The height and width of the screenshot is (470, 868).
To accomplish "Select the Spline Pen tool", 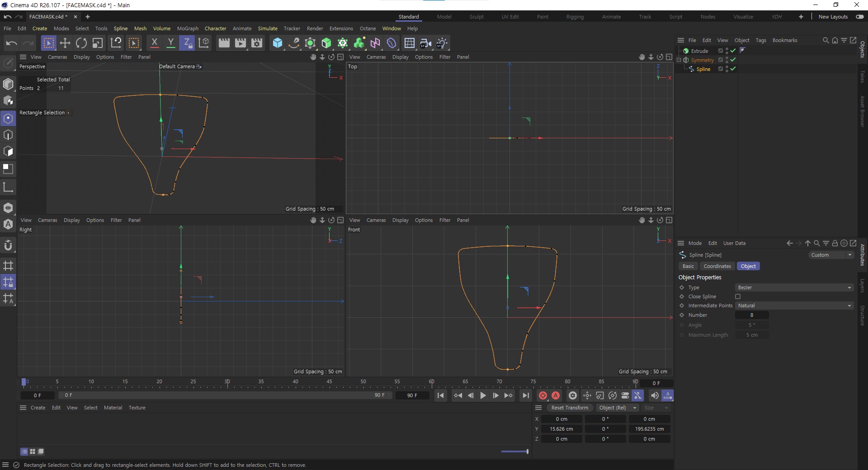I will coord(294,43).
